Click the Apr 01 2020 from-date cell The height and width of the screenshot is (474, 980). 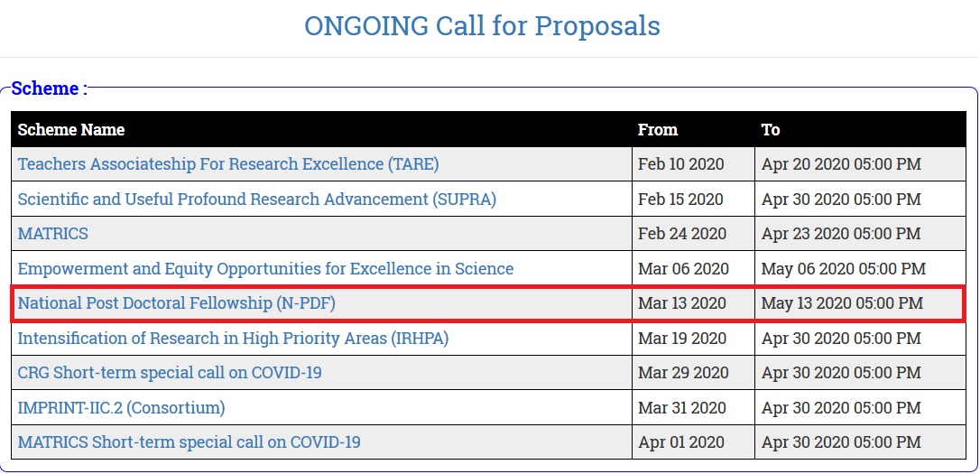681,442
